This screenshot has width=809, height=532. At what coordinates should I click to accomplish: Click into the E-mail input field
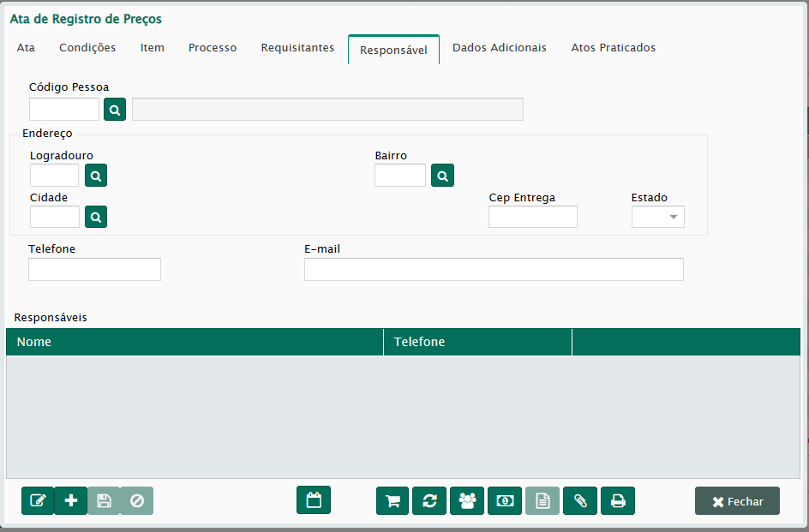(x=494, y=270)
